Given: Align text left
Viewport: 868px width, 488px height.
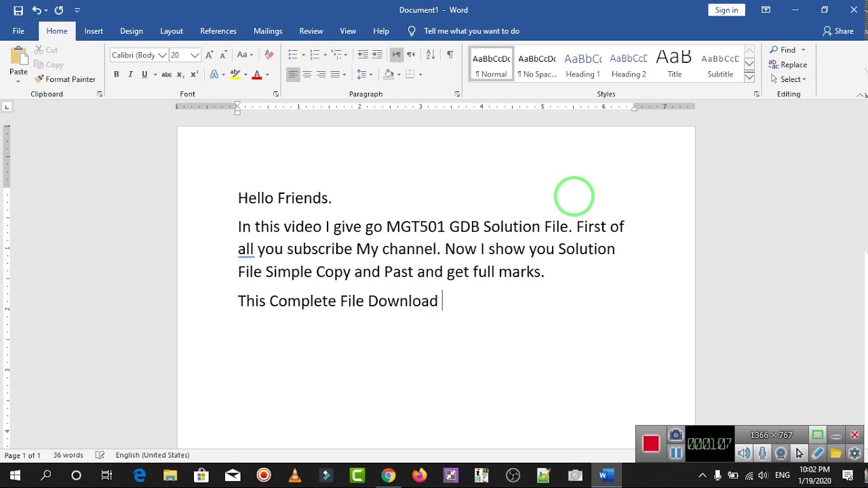Looking at the screenshot, I should (292, 75).
